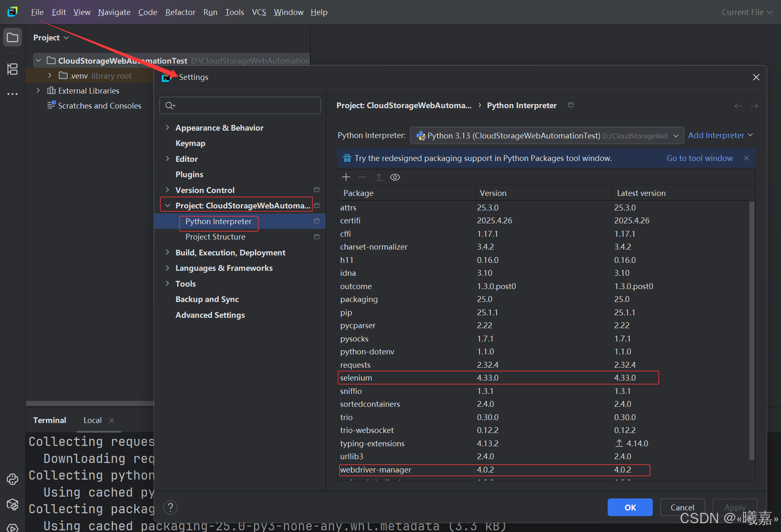The height and width of the screenshot is (532, 781).
Task: Click the Project panel horizontal scrollbar
Action: [x=89, y=403]
